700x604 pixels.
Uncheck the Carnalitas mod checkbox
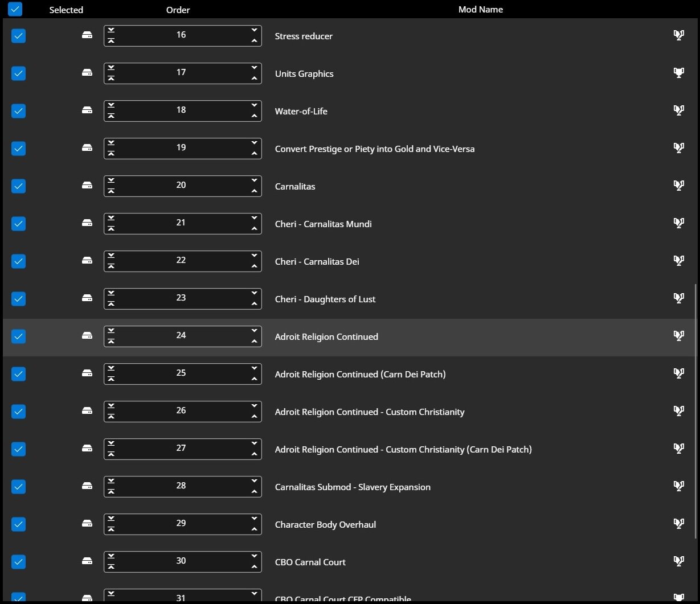pos(18,186)
